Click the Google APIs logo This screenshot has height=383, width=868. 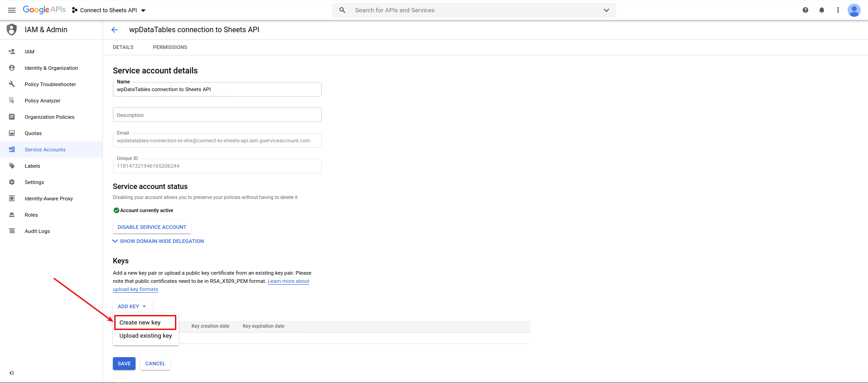(44, 10)
